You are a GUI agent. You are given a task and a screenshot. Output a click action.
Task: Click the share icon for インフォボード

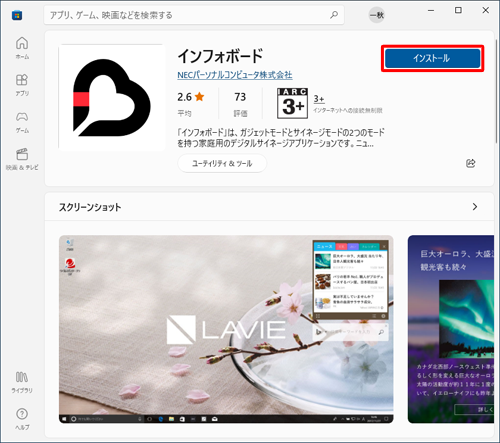(x=470, y=163)
